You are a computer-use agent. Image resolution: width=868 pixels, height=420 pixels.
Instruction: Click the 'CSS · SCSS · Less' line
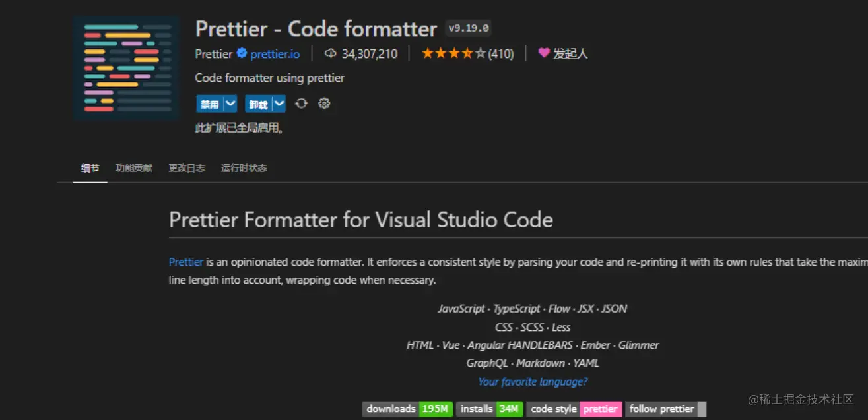[533, 328]
